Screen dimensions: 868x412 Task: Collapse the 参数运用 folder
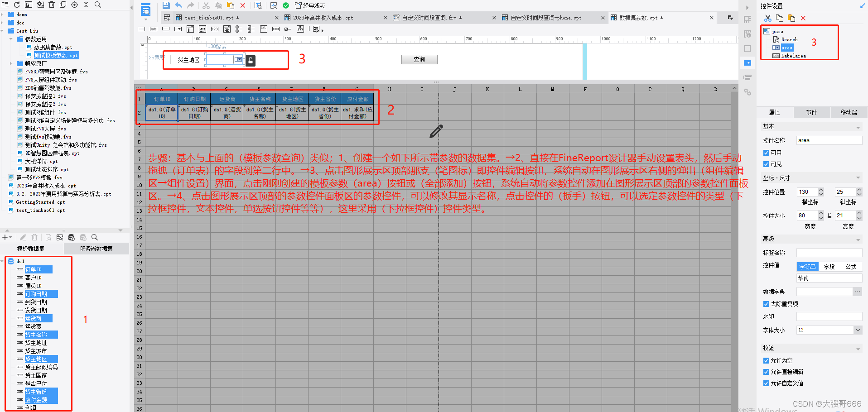pyautogui.click(x=11, y=39)
